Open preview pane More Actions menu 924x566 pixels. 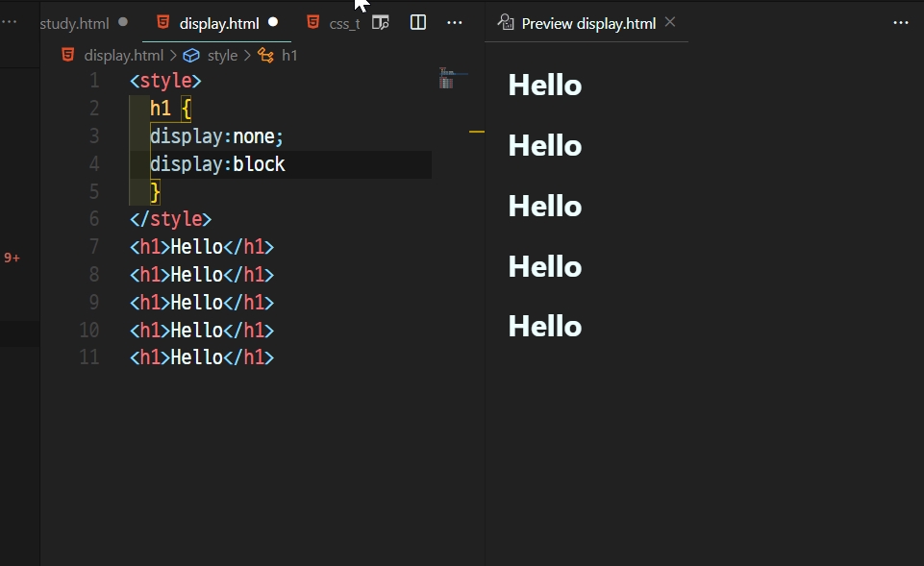(900, 23)
